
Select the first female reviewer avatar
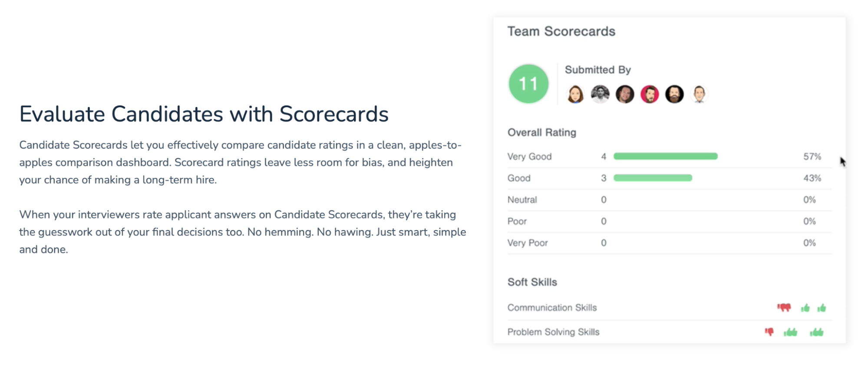[x=575, y=94]
